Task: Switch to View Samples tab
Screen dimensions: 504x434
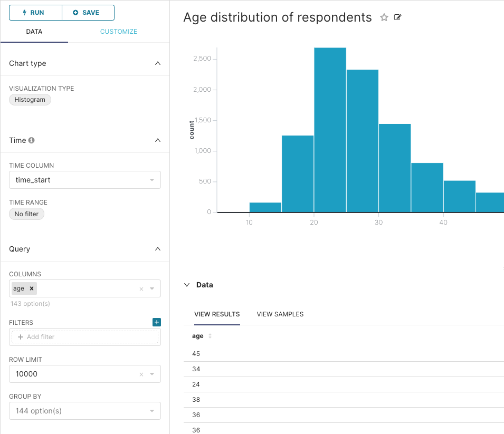Action: [280, 314]
